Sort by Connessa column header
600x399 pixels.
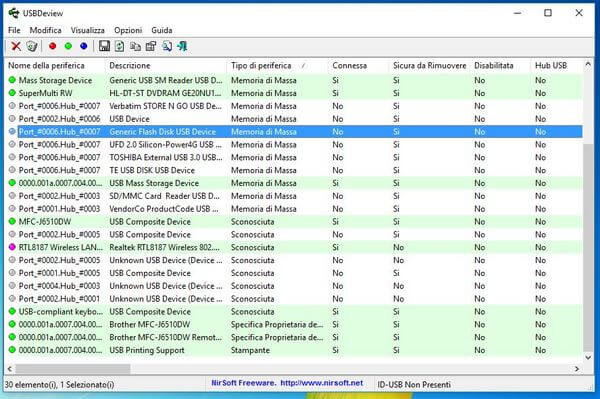click(359, 65)
